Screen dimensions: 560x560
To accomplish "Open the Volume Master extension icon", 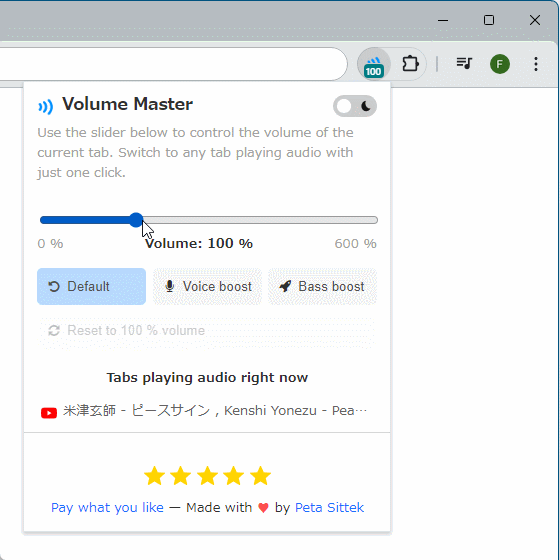I will 374,64.
